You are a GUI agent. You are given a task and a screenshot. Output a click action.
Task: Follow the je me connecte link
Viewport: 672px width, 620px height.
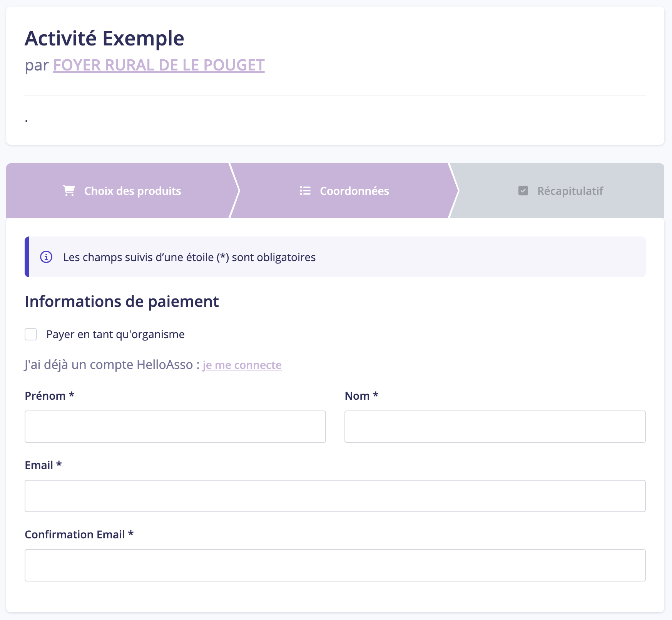242,365
